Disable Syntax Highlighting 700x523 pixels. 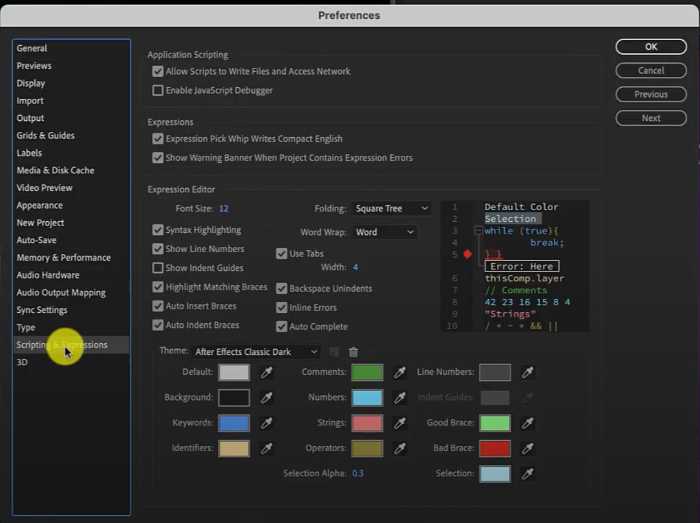click(x=158, y=230)
